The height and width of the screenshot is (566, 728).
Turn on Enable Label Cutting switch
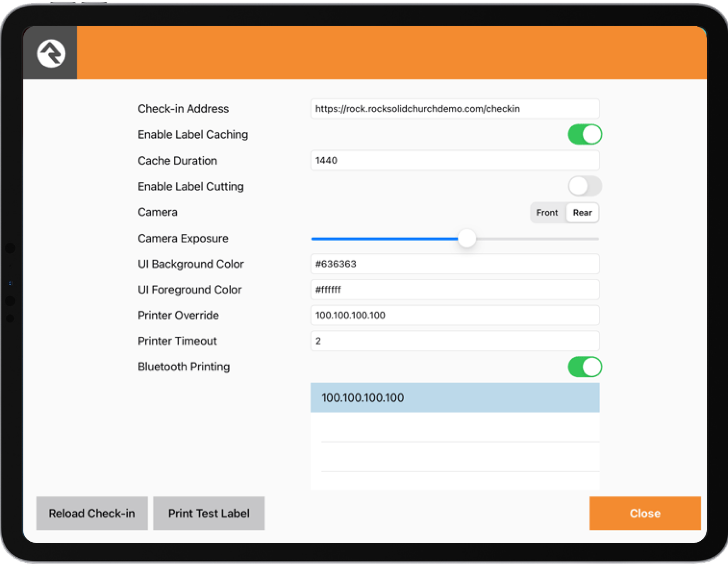[x=584, y=187]
